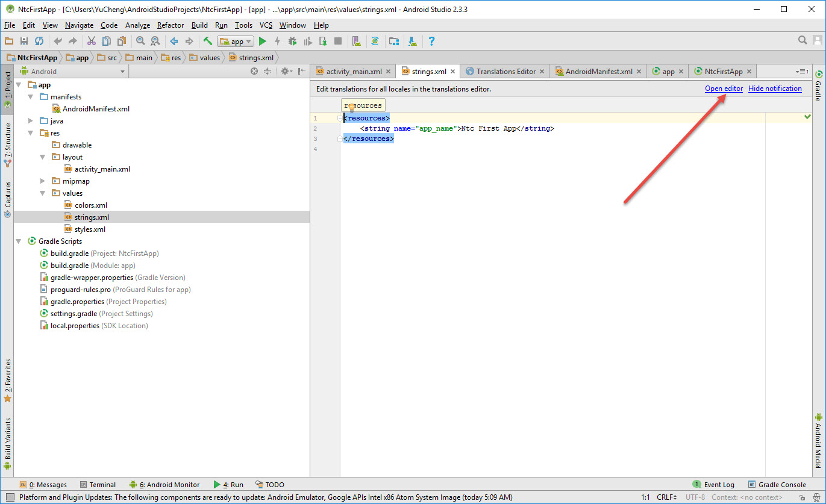Toggle the Structure side panel
The height and width of the screenshot is (504, 826).
(x=7, y=146)
